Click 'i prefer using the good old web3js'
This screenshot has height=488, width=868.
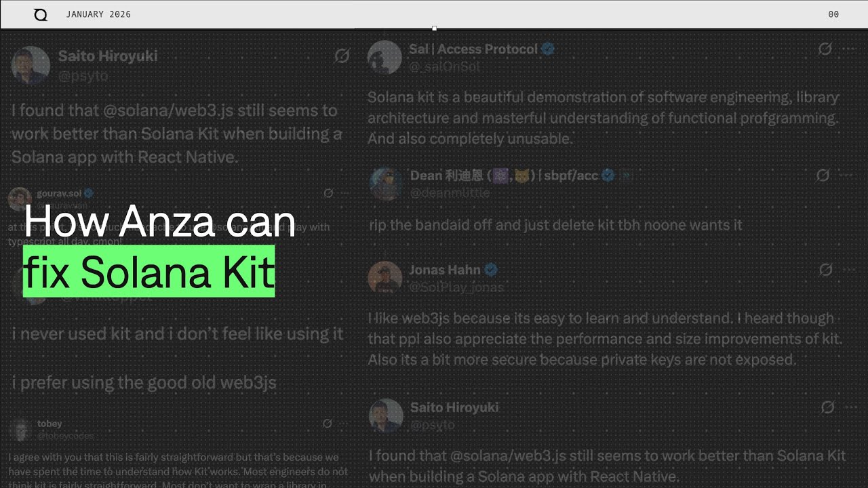[x=144, y=383]
